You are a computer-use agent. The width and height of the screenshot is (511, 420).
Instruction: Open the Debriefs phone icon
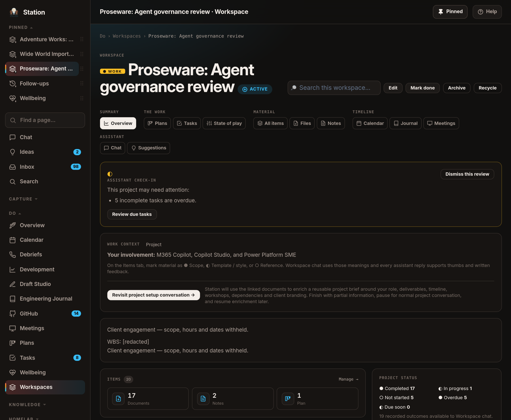coord(45,254)
